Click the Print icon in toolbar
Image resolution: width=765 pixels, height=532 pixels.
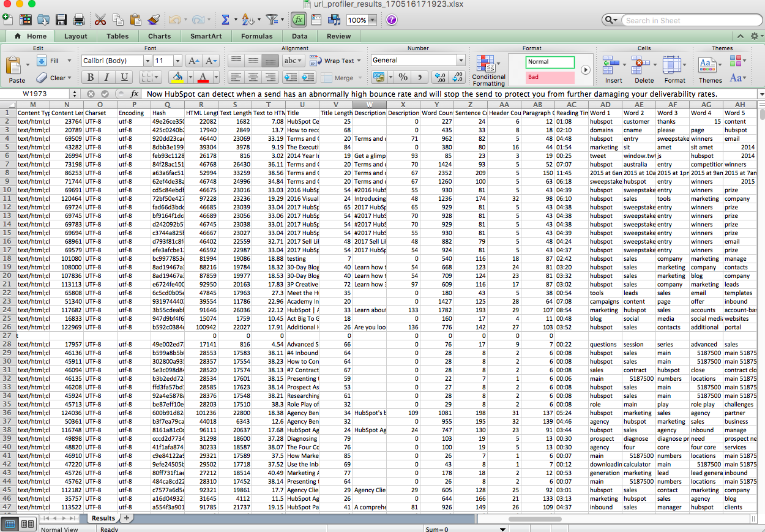coord(78,20)
